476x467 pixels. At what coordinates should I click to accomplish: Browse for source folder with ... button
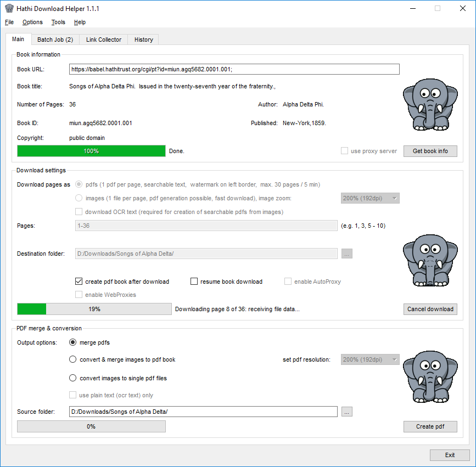click(347, 412)
